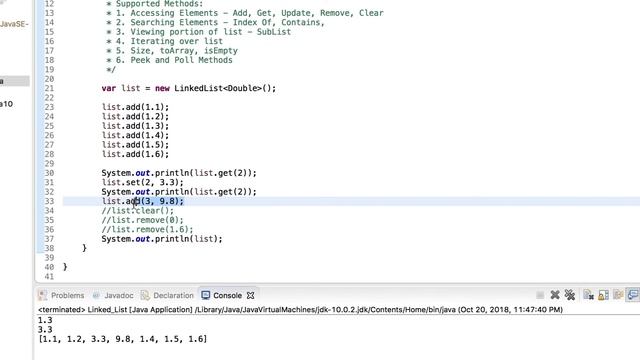Click the line 'var list = new LinkedList<Double>();'

pyautogui.click(x=189, y=88)
